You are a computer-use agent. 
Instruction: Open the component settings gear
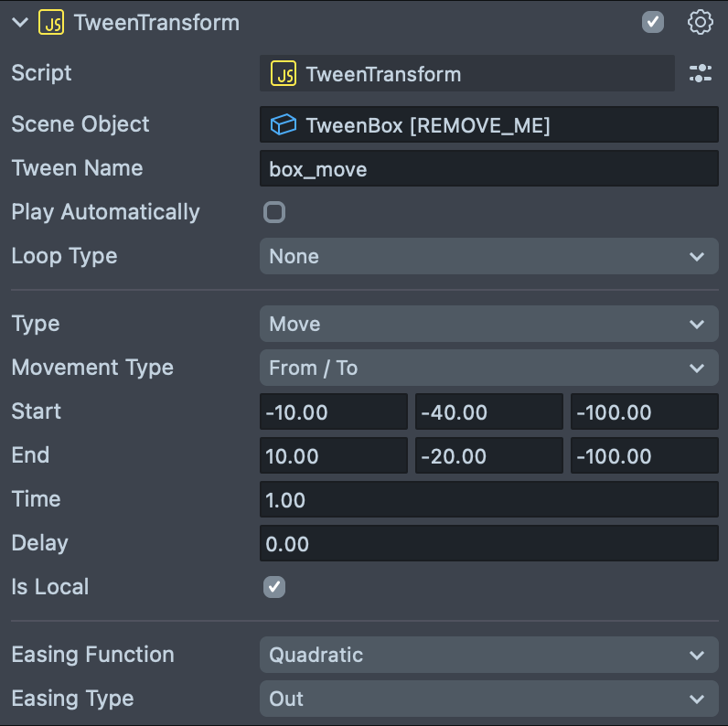(700, 23)
